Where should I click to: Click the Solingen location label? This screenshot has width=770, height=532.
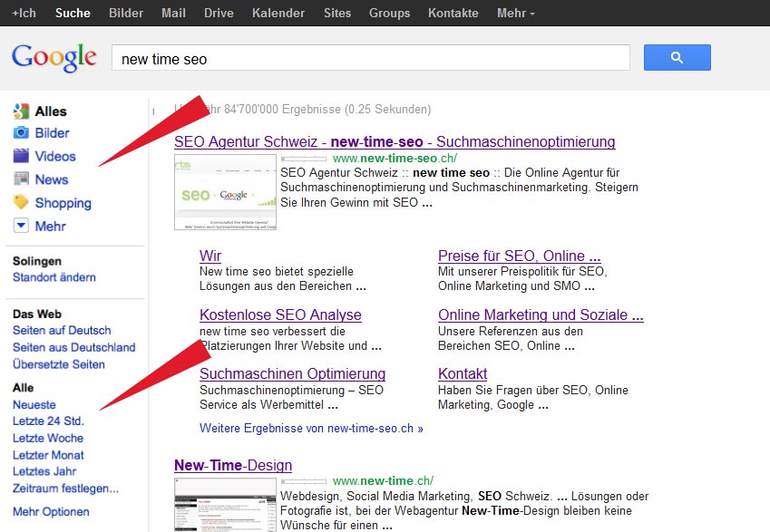pyautogui.click(x=37, y=261)
